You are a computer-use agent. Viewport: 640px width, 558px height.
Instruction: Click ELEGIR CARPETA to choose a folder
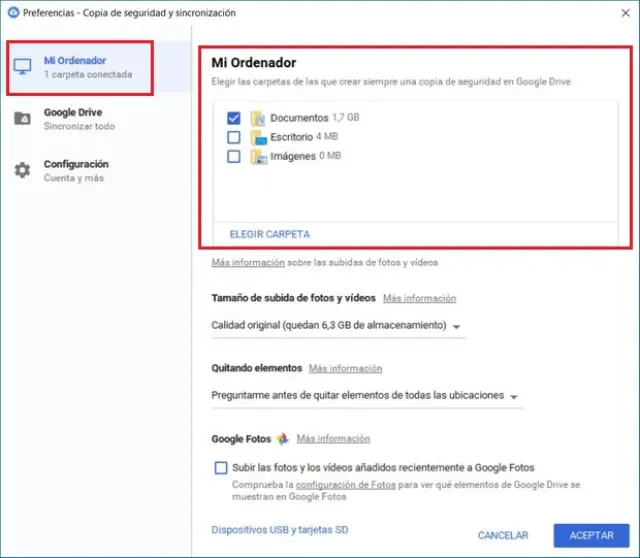tap(270, 234)
